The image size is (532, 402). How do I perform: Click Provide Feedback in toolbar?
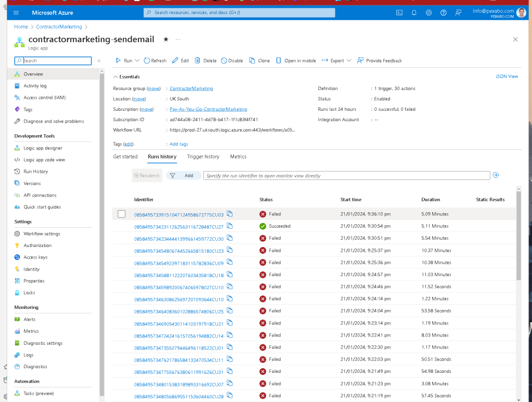(x=379, y=61)
